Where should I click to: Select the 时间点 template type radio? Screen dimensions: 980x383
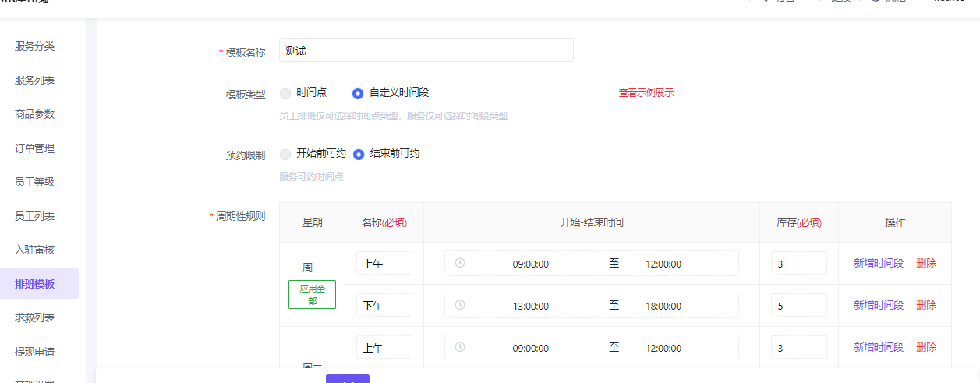[x=285, y=93]
